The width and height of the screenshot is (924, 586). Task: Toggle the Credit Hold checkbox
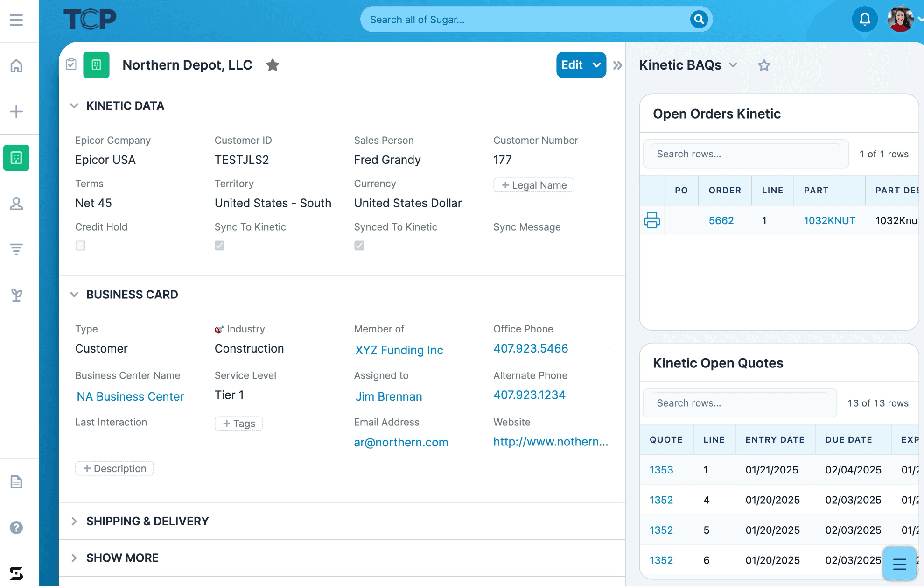point(80,246)
